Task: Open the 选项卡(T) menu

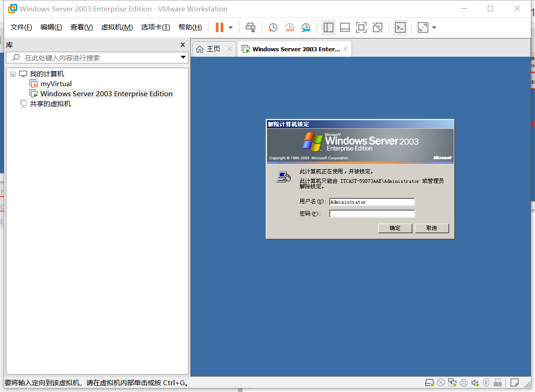Action: tap(156, 27)
